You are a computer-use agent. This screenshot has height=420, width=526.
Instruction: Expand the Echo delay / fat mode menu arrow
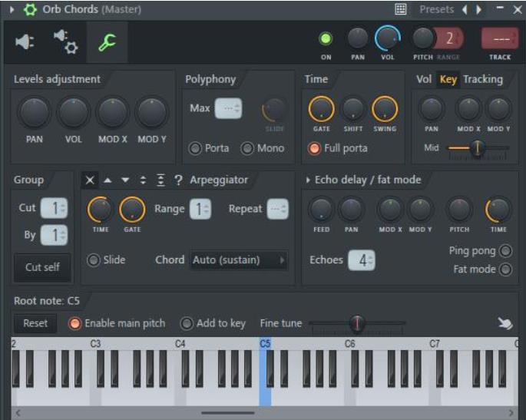pyautogui.click(x=308, y=180)
